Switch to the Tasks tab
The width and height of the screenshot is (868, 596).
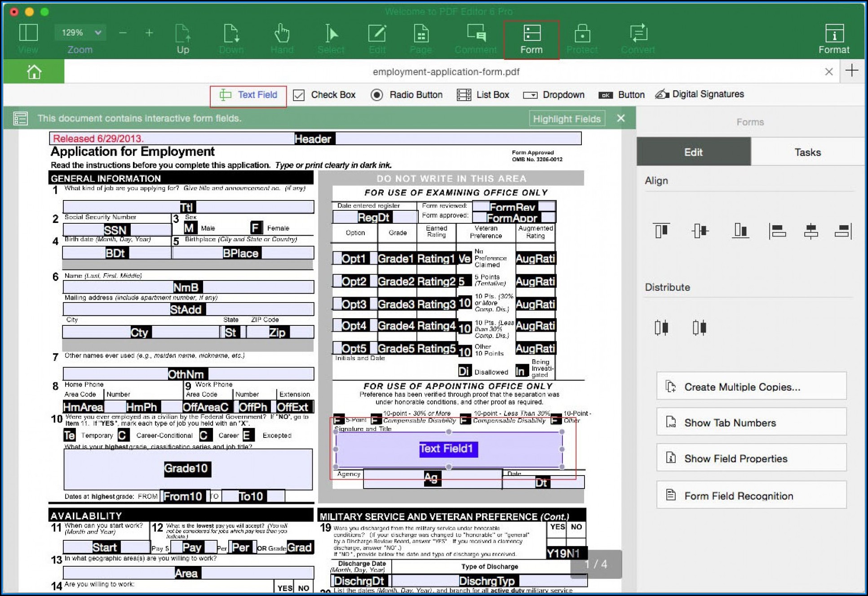[x=807, y=152]
